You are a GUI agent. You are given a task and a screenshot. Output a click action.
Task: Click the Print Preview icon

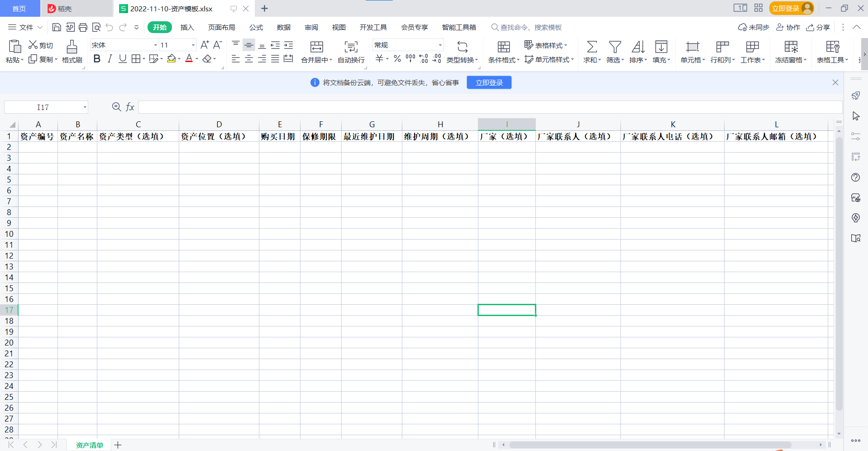click(96, 27)
